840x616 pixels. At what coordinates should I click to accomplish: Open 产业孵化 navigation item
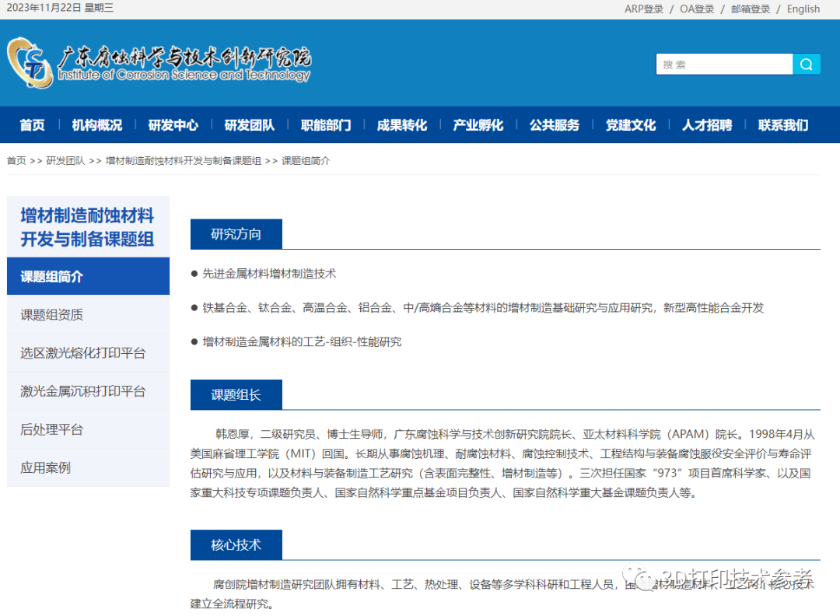pyautogui.click(x=478, y=125)
